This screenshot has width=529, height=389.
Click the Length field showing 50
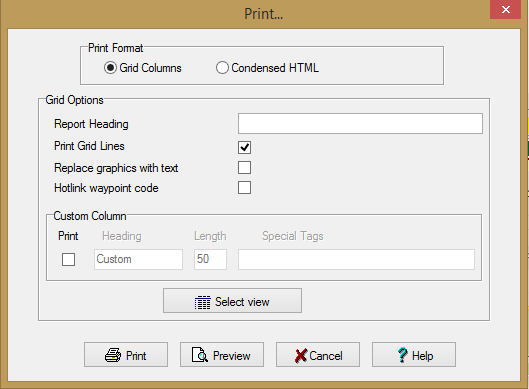point(210,259)
